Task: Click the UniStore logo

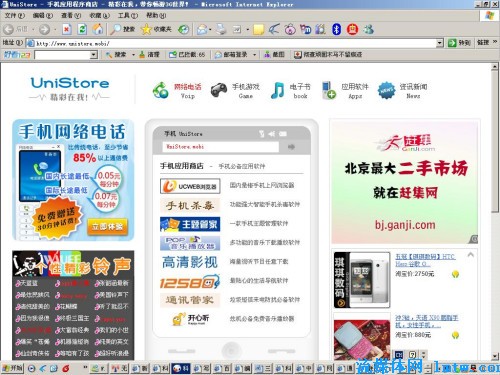Action: click(x=70, y=89)
